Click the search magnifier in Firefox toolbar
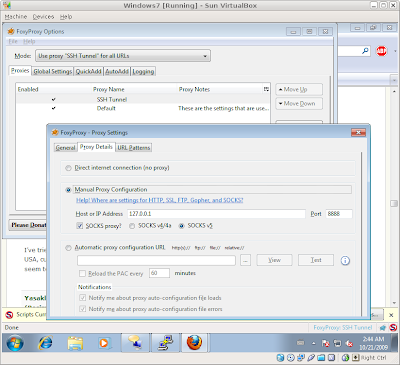This screenshot has height=365, width=400. click(x=365, y=51)
